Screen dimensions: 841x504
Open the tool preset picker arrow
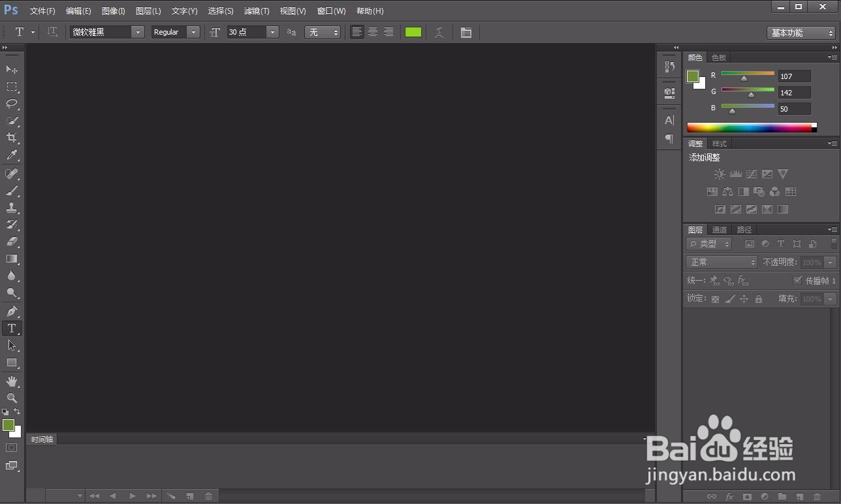[x=33, y=32]
